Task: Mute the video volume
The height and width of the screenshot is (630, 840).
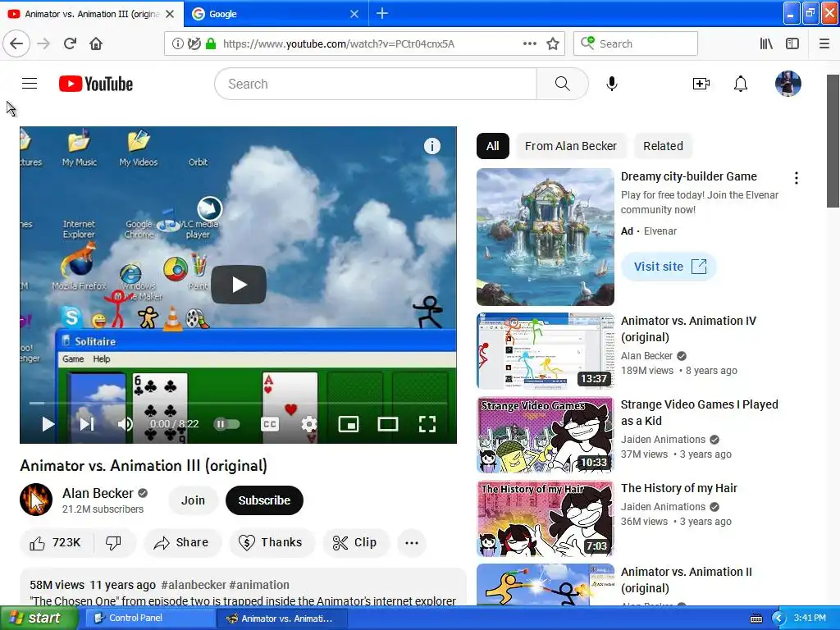Action: [x=125, y=424]
